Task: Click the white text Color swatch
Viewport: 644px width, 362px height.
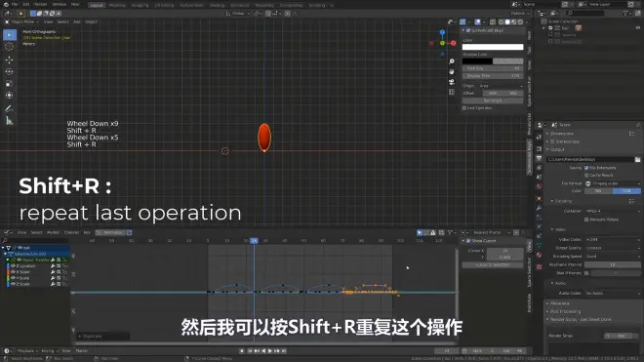Action: coord(493,47)
